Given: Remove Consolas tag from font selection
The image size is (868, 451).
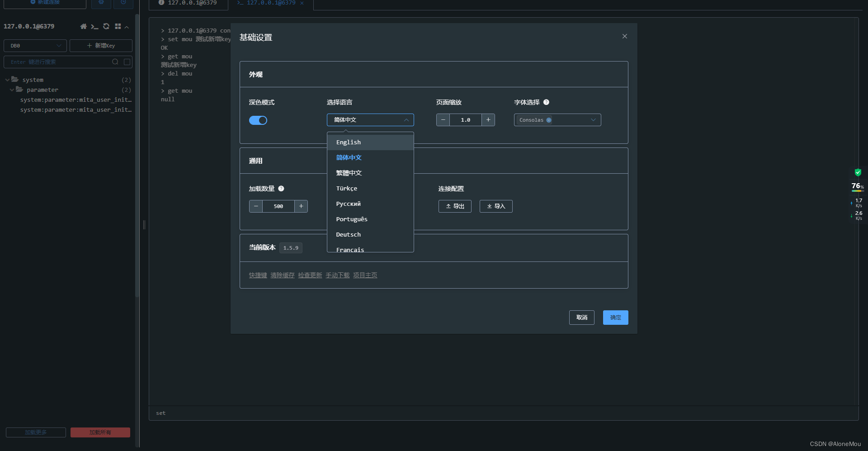Looking at the screenshot, I should (x=549, y=120).
